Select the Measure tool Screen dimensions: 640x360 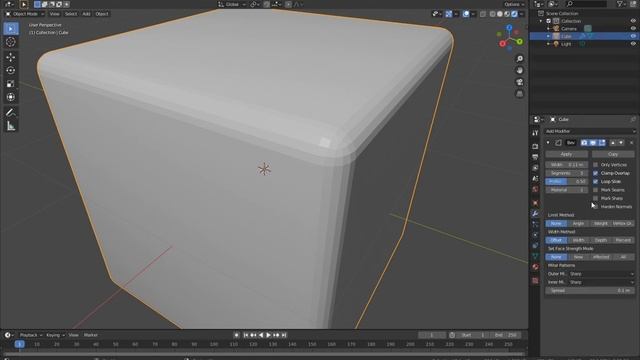(x=11, y=126)
